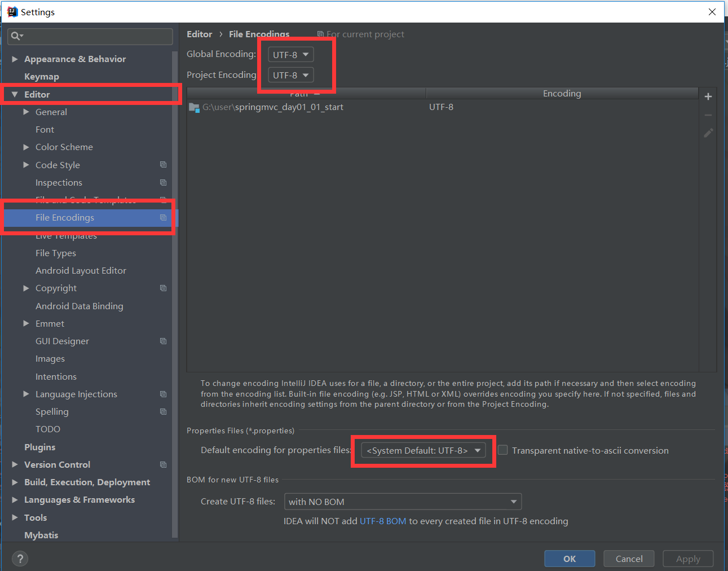Screen dimensions: 728x571
Task: Collapse the Editor section arrow
Action: [x=15, y=94]
